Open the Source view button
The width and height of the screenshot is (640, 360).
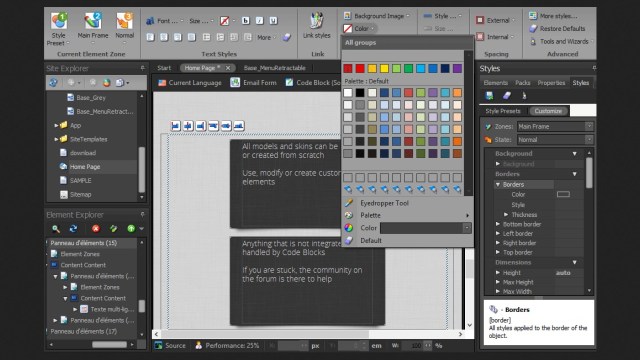coord(170,345)
